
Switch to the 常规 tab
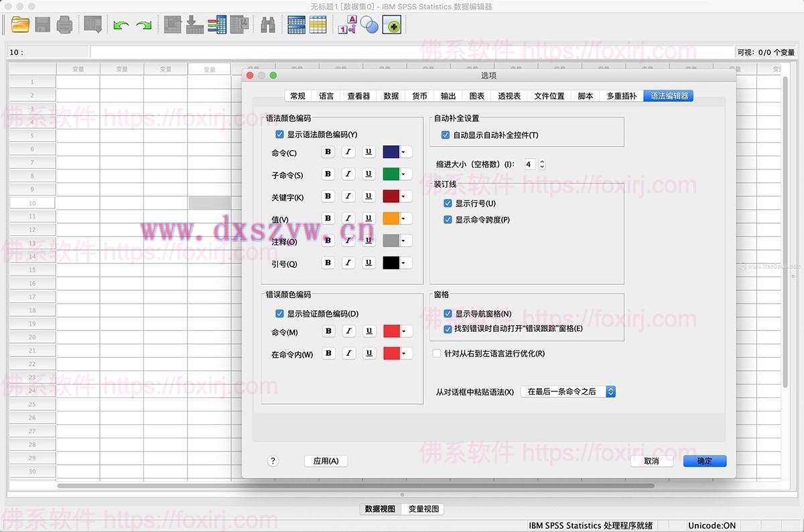tap(297, 96)
